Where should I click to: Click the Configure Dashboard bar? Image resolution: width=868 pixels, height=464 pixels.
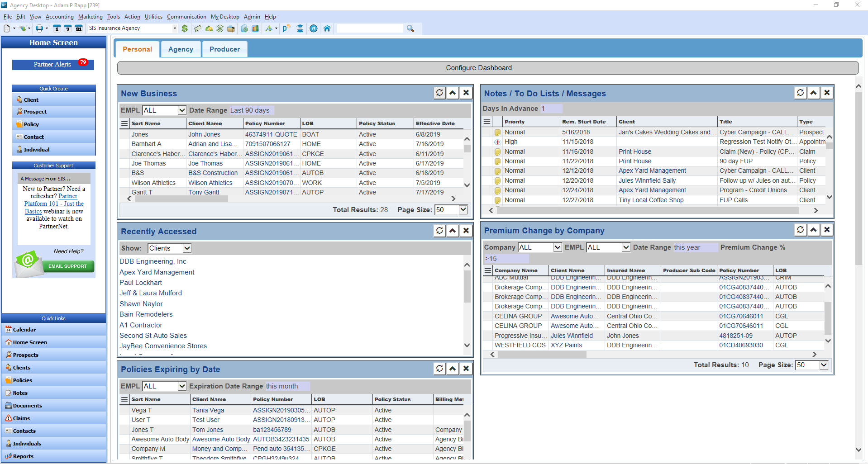coord(478,68)
